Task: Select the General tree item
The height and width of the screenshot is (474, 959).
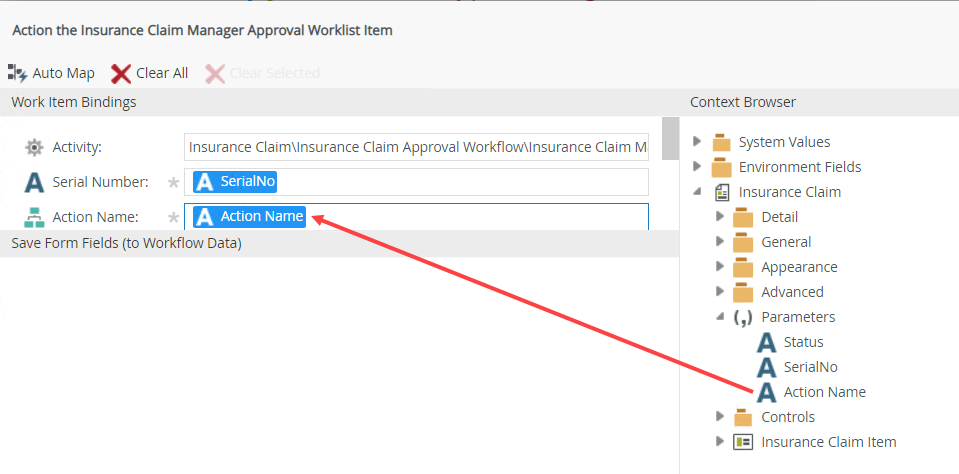Action: click(786, 243)
